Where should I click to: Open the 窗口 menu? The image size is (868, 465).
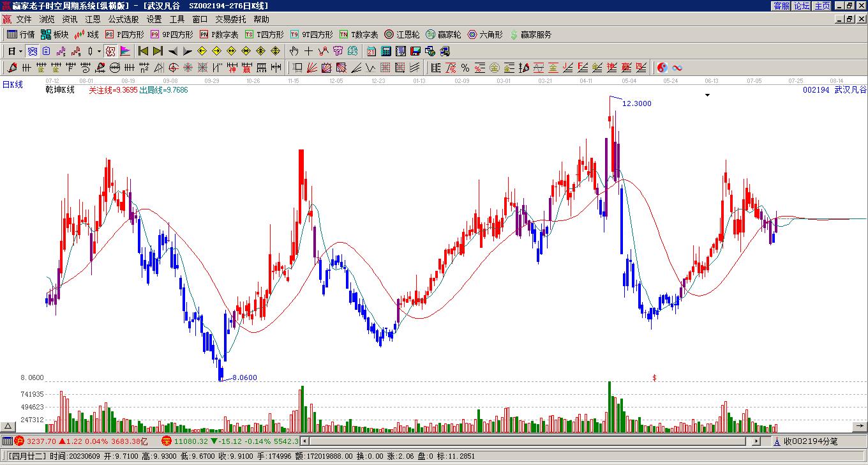click(200, 20)
